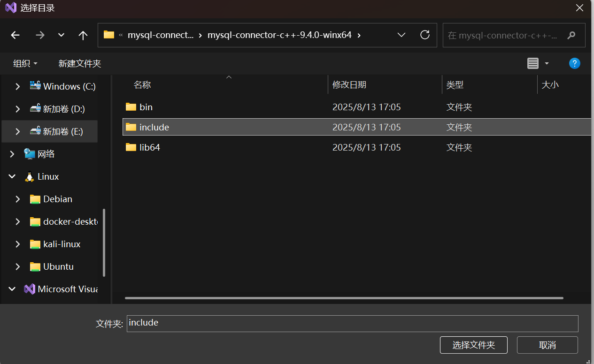Image resolution: width=594 pixels, height=364 pixels.
Task: Create folder with 新建文件夹
Action: point(80,63)
